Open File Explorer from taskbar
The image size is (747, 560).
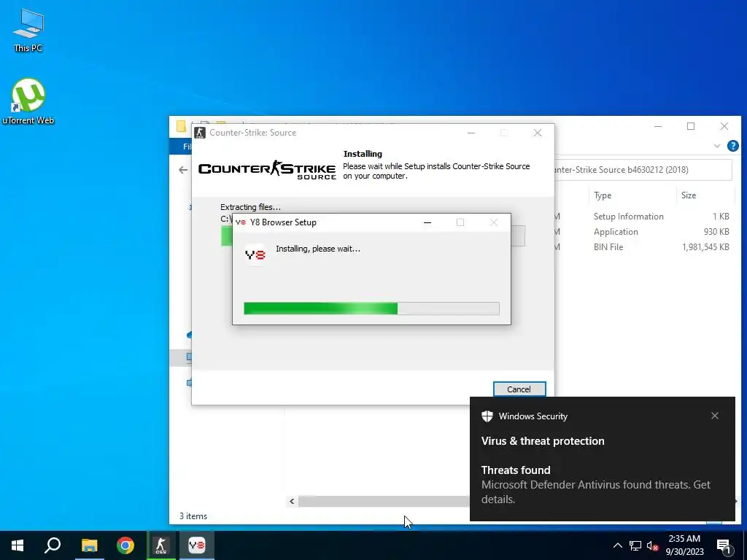89,545
